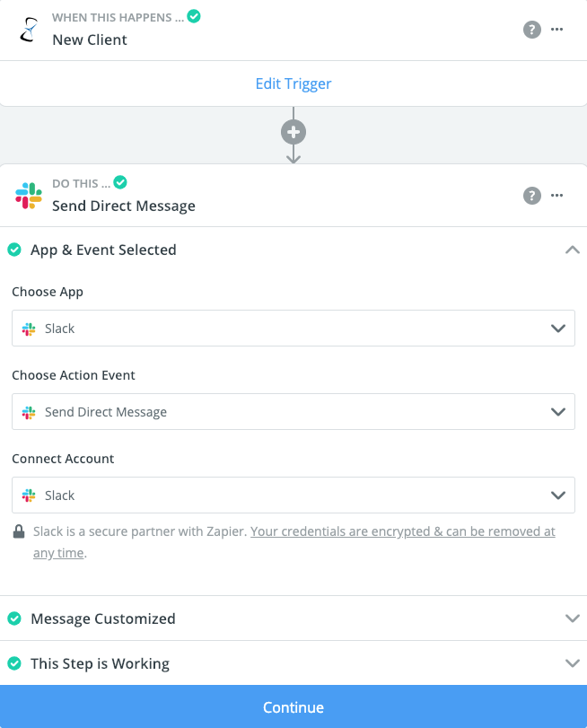Open the Connect Account dropdown
The height and width of the screenshot is (728, 587).
[x=293, y=495]
